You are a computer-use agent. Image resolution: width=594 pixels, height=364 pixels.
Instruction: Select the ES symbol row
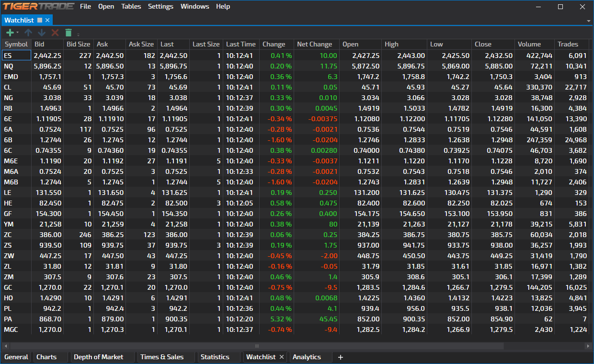(296, 56)
